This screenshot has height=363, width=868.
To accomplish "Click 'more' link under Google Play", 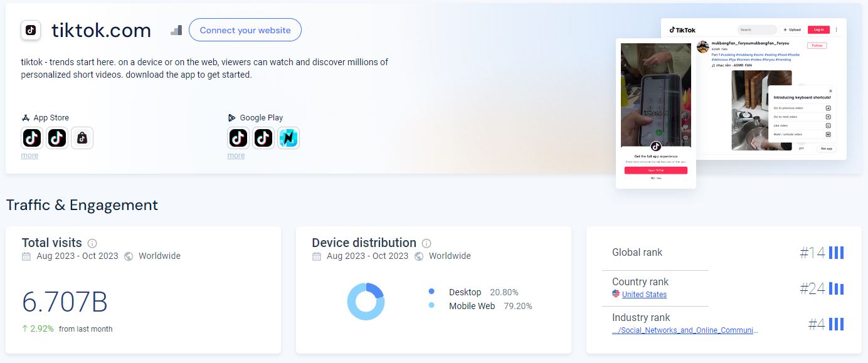I will click(x=236, y=155).
